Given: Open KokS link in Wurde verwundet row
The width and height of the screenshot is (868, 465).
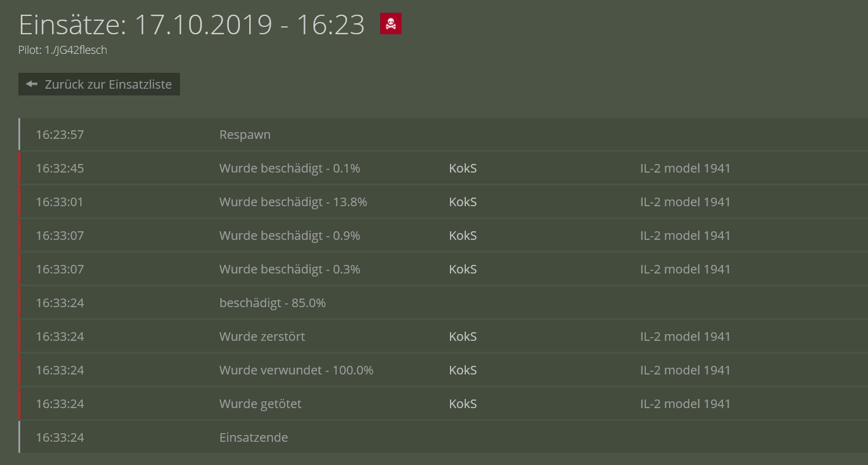Looking at the screenshot, I should coord(463,370).
